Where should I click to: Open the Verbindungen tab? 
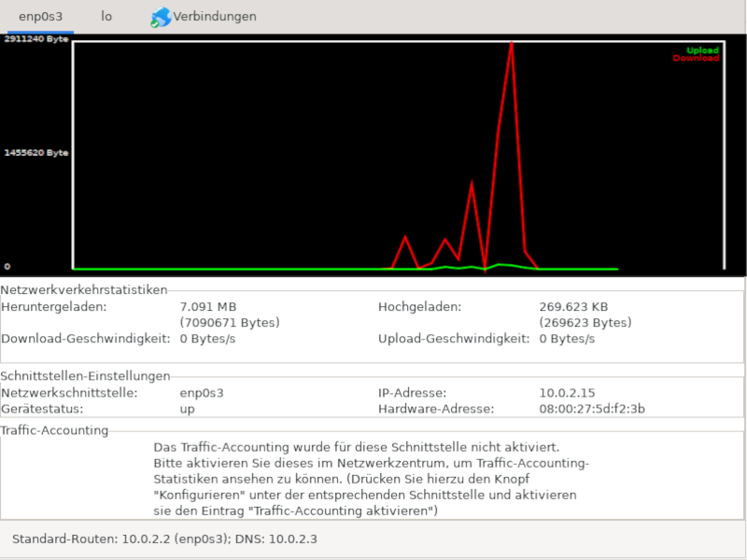point(204,17)
